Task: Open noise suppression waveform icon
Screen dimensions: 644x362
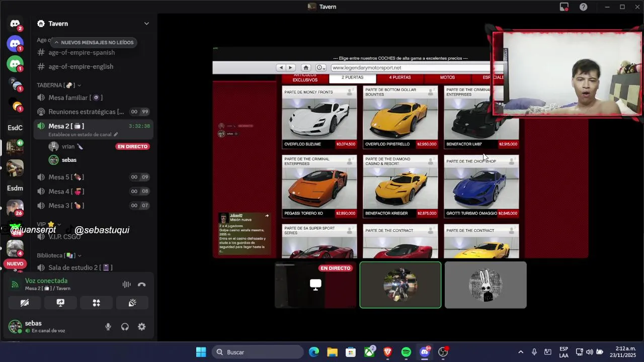Action: coord(127,285)
